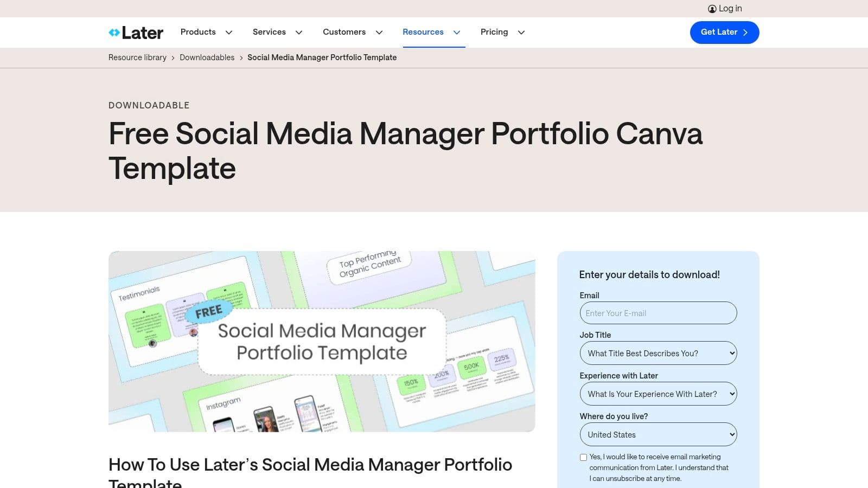Screen dimensions: 868x488
Task: Open the Customers dropdown chevron
Action: coord(379,33)
